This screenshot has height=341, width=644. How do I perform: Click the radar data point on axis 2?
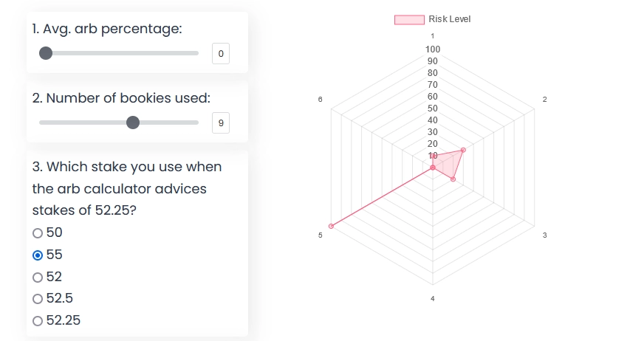(x=463, y=150)
